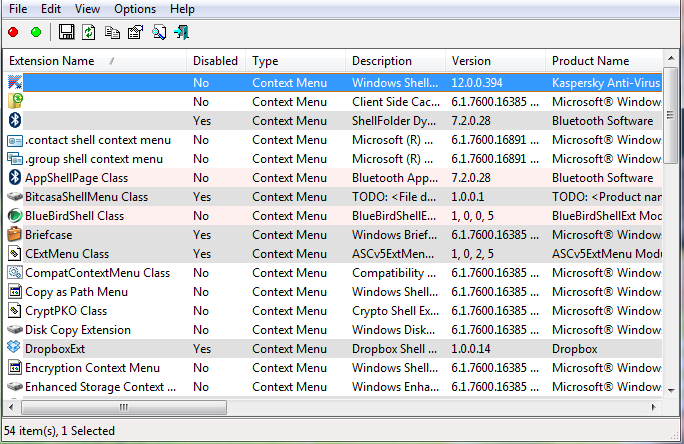Click the horizontal scrollbar right arrow
Image resolution: width=684 pixels, height=444 pixels.
pos(653,407)
